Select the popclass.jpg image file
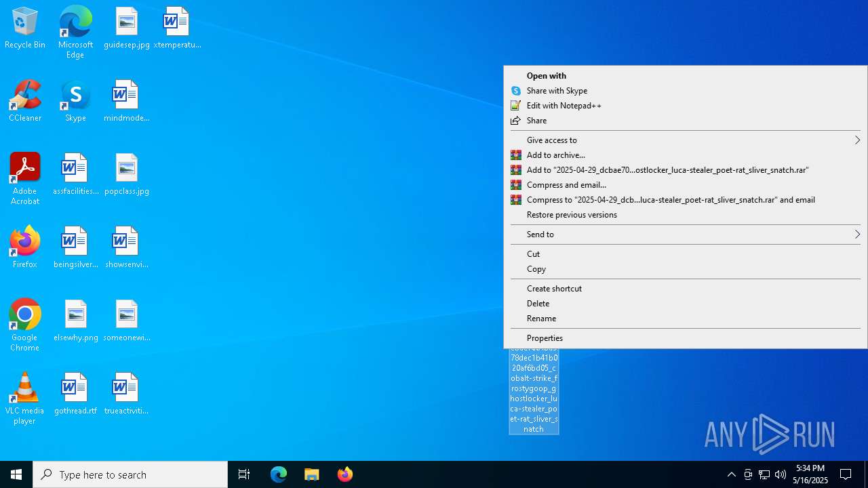Screen dimensions: 868x488 click(x=126, y=175)
